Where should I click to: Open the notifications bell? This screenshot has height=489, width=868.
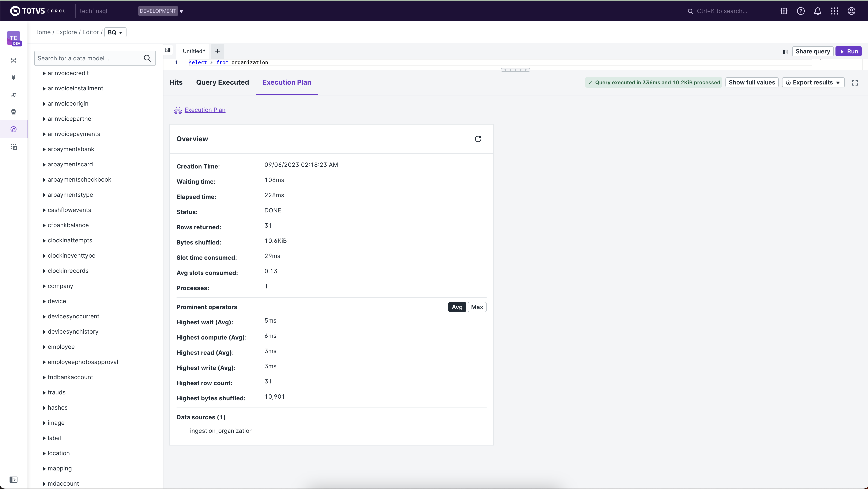(818, 11)
